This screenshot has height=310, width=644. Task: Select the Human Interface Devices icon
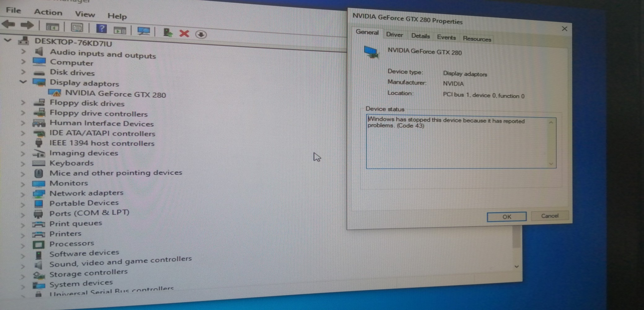(x=39, y=123)
